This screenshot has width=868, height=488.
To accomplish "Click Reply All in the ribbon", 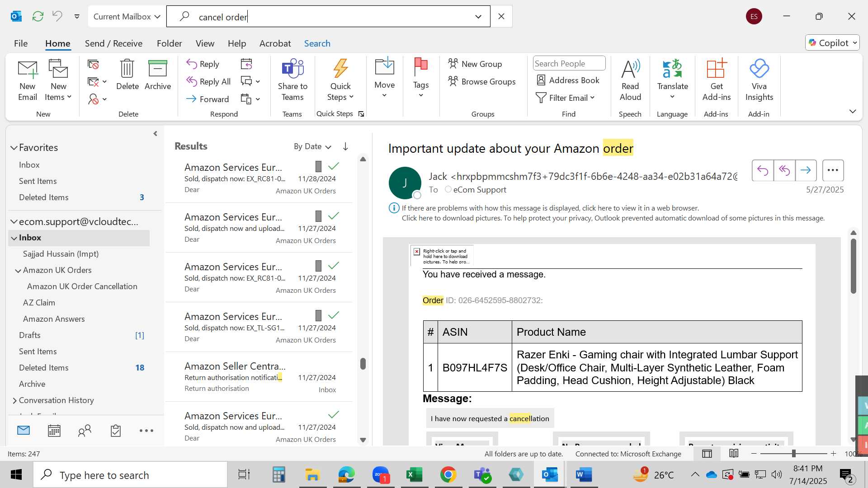I will [208, 82].
